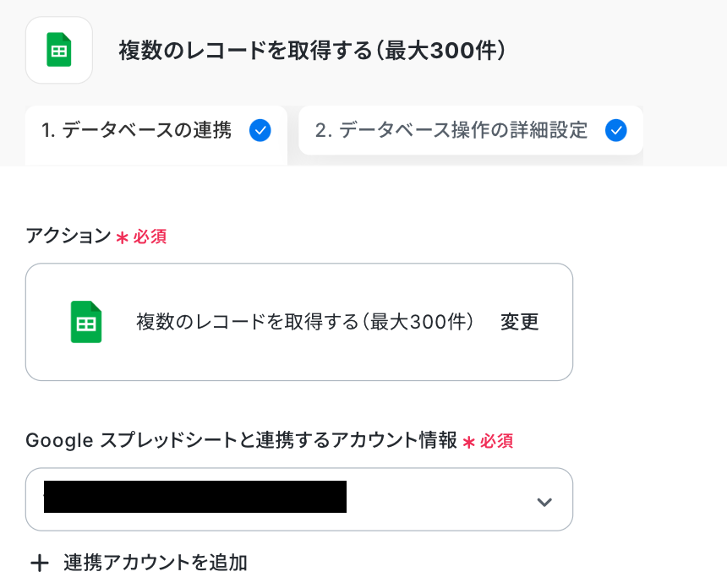Click the red asterisk next to アクション
727x588 pixels.
point(122,237)
